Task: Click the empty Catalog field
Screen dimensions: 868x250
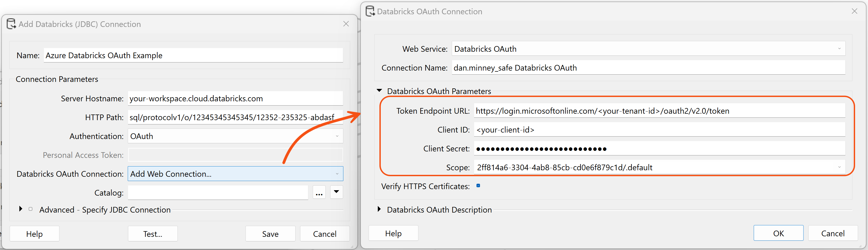Action: tap(218, 193)
